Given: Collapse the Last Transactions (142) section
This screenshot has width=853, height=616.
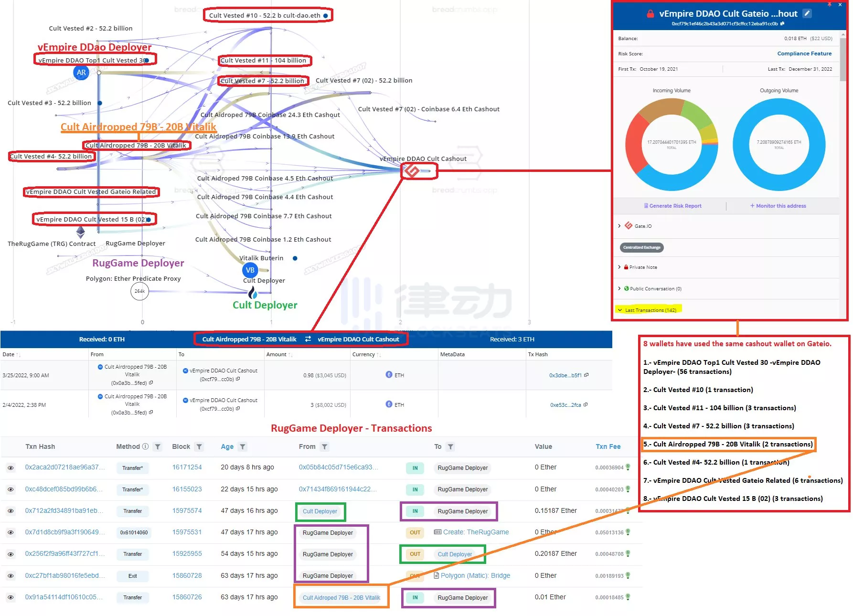Looking at the screenshot, I should coord(620,310).
